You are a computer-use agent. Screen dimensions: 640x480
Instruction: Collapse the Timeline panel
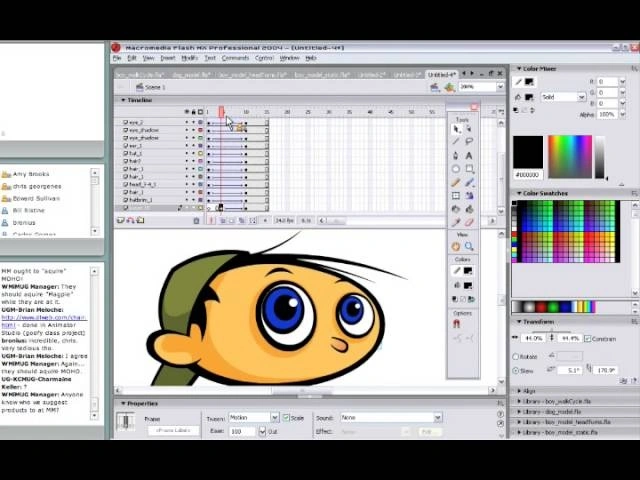pyautogui.click(x=123, y=100)
